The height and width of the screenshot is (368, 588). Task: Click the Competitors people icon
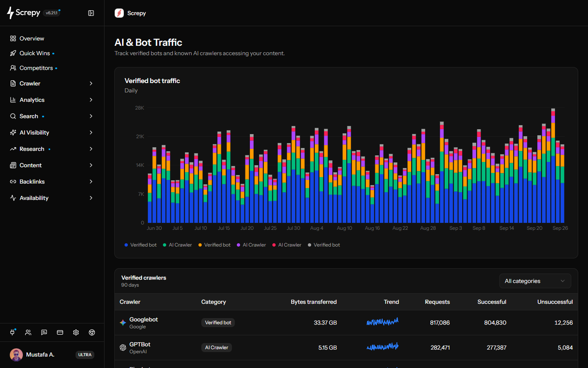tap(13, 68)
